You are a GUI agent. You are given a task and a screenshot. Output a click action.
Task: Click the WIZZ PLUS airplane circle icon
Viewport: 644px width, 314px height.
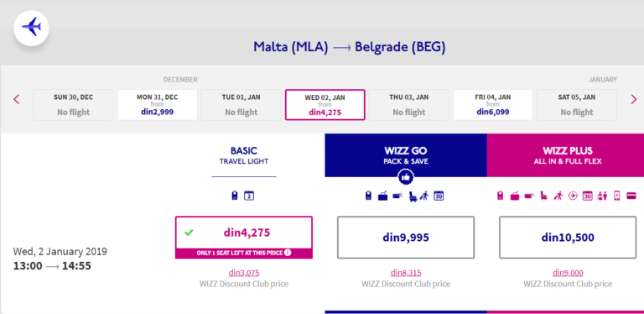coord(573,196)
